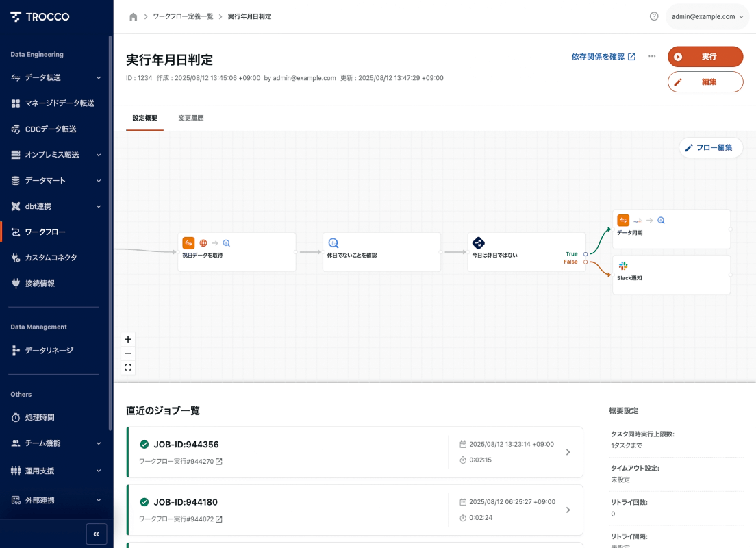The height and width of the screenshot is (548, 756).
Task: Open ワークフロー実行#944072 link
Action: point(181,519)
